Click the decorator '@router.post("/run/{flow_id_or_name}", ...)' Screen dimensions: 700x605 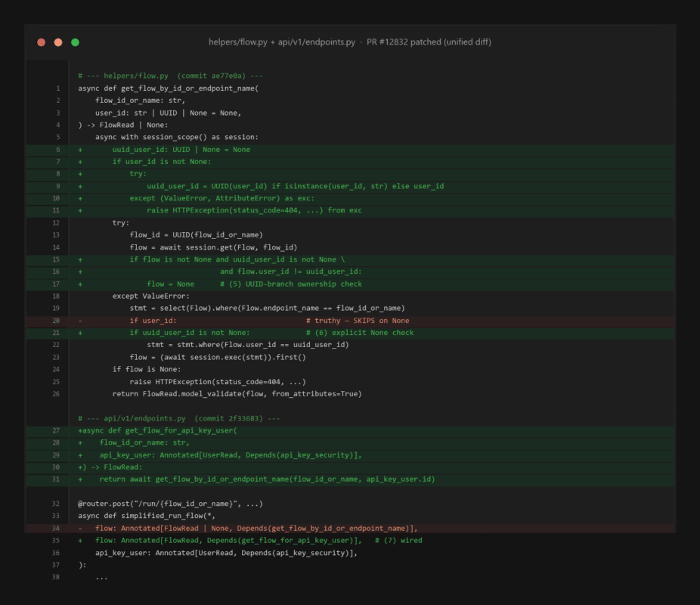click(x=170, y=504)
